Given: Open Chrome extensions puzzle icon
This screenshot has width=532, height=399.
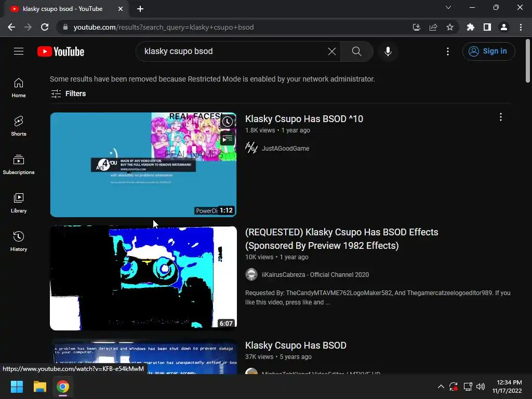Looking at the screenshot, I should tap(470, 27).
